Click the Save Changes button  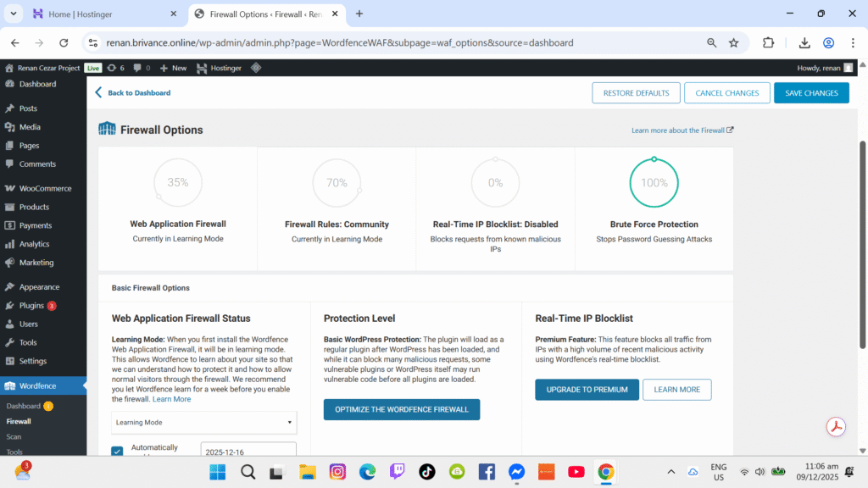pos(810,93)
